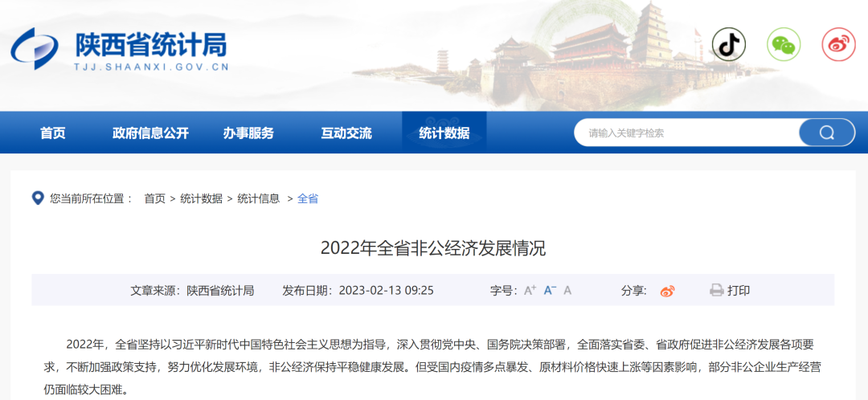Open the 统计数据 navigation tab
The width and height of the screenshot is (868, 400).
coord(444,133)
